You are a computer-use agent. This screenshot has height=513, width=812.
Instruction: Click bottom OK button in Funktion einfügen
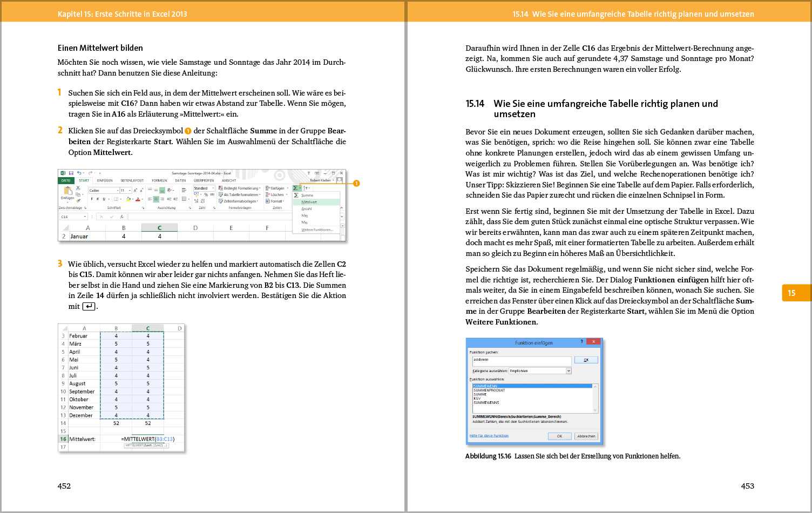(560, 436)
